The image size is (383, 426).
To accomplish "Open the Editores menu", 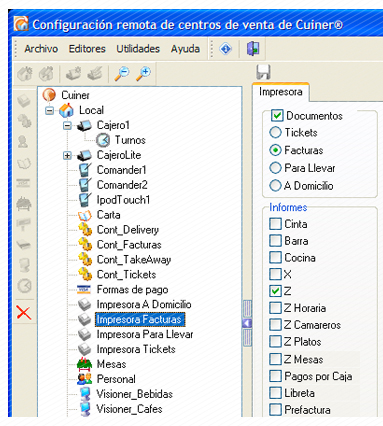I will pyautogui.click(x=87, y=49).
